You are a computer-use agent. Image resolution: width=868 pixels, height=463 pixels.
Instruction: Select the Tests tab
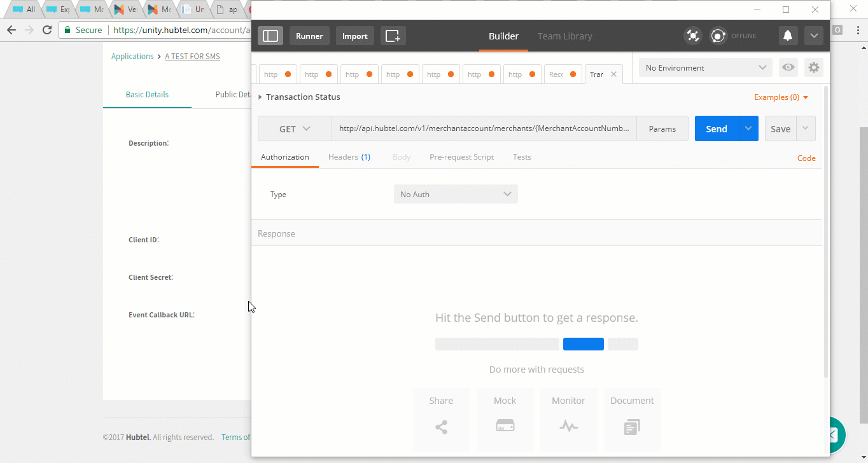[x=522, y=157]
